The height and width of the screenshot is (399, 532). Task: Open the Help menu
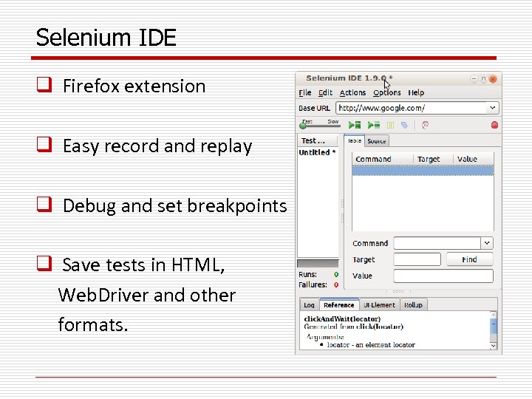416,92
